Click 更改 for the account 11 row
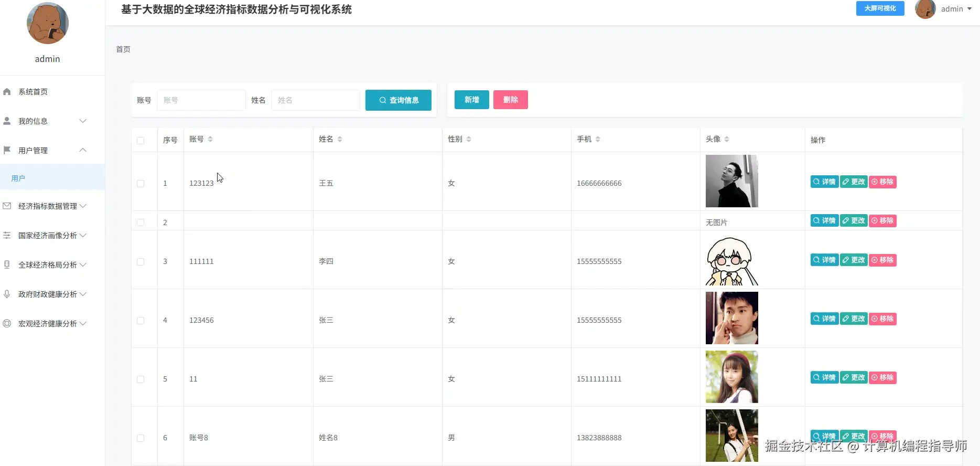Image resolution: width=980 pixels, height=466 pixels. 854,378
